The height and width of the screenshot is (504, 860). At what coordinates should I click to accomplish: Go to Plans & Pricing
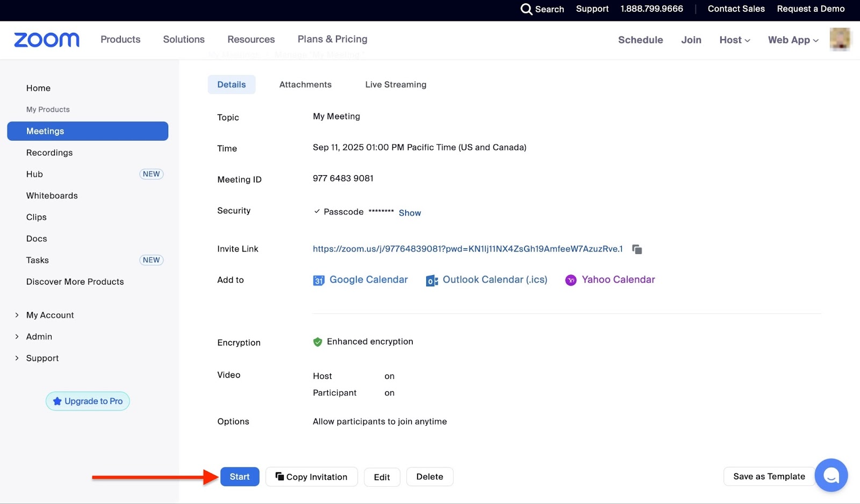[x=333, y=39]
